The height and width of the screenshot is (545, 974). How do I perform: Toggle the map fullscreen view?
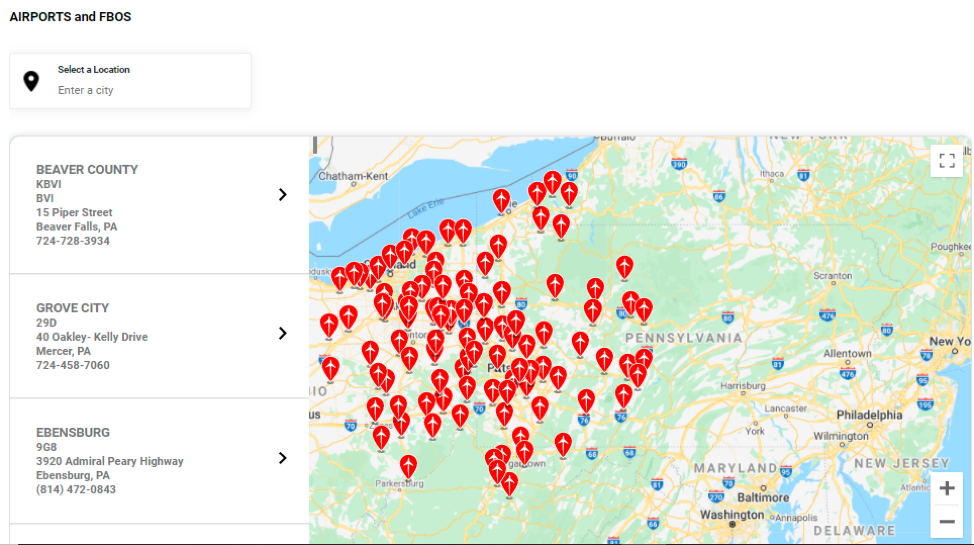[947, 161]
